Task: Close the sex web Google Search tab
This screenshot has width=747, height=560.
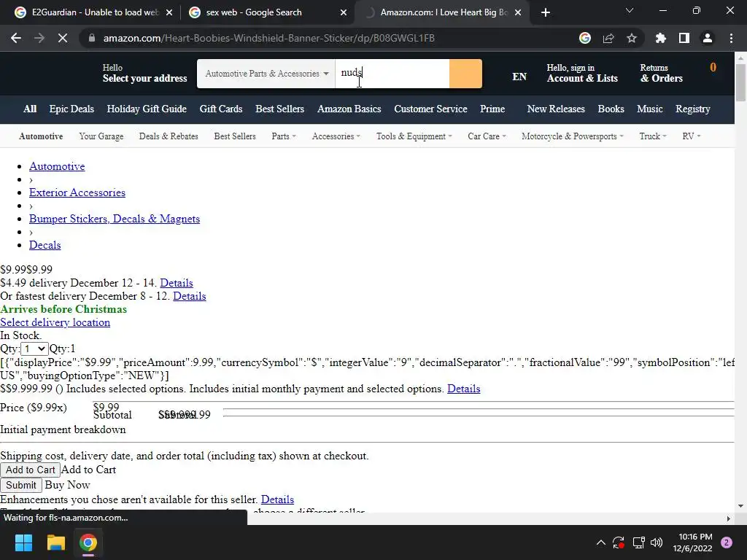Action: pyautogui.click(x=344, y=12)
